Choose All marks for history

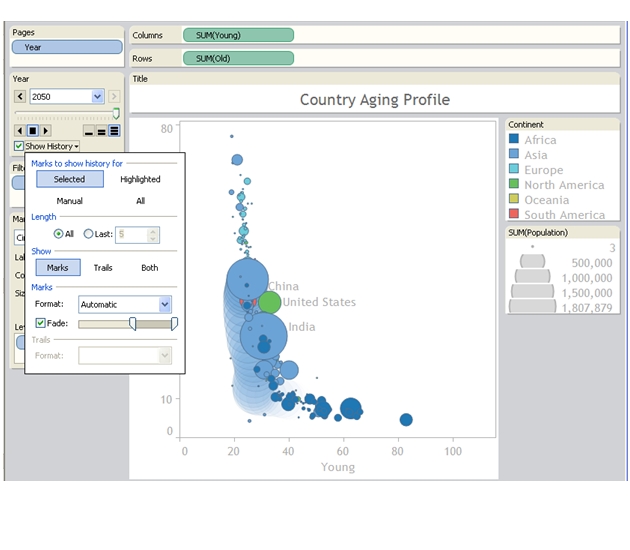tap(140, 201)
